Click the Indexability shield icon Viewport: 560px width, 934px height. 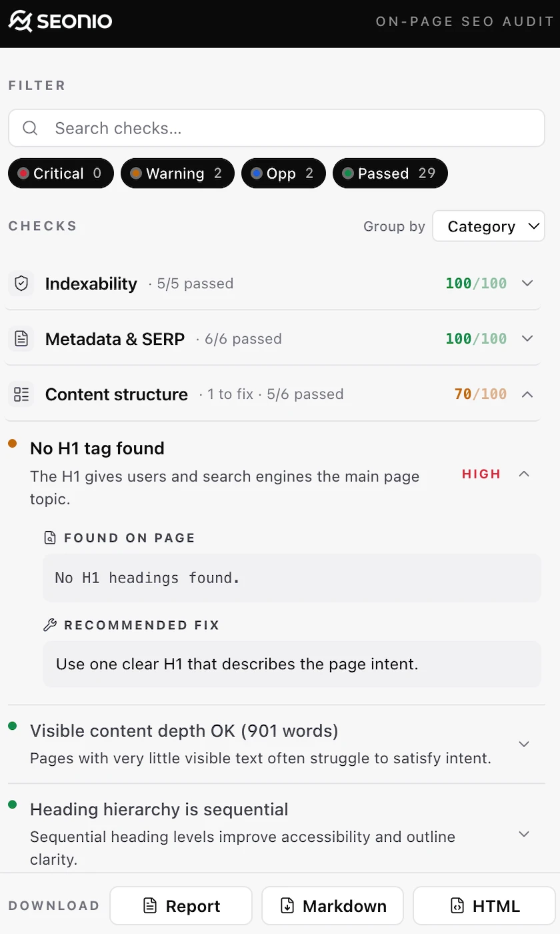tap(21, 284)
